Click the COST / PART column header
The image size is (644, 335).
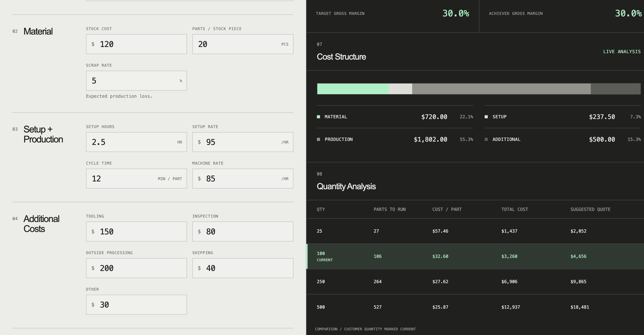[447, 209]
